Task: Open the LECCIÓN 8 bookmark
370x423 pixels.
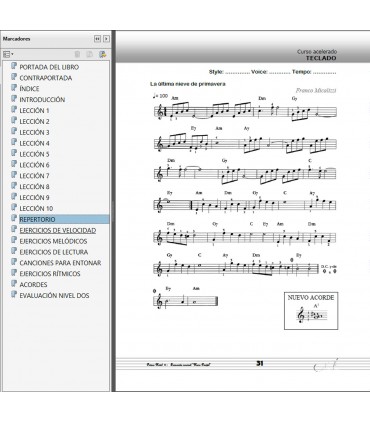Action: pos(34,187)
